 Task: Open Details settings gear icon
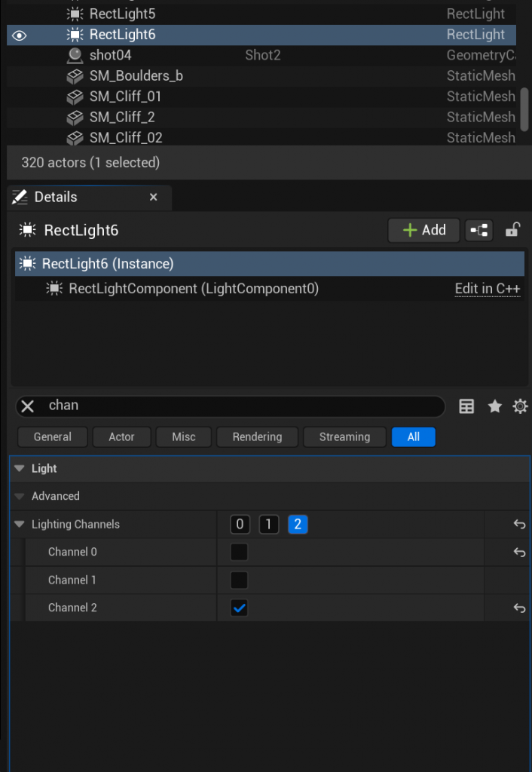(520, 406)
